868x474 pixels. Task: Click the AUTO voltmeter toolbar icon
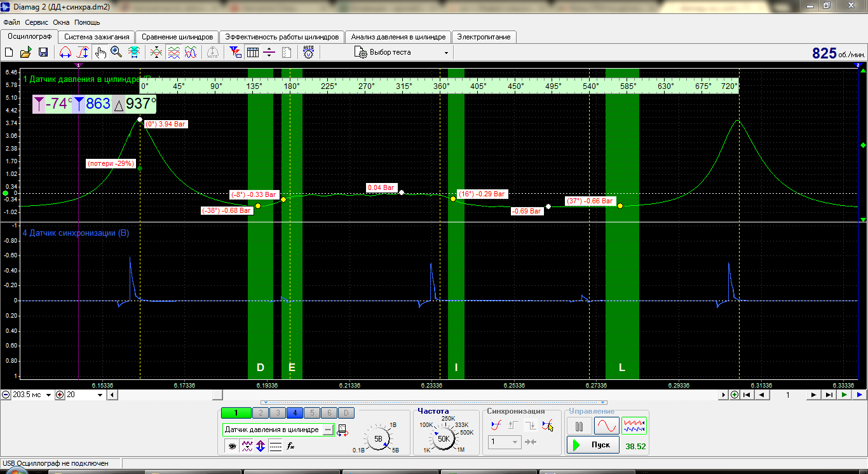(x=308, y=53)
